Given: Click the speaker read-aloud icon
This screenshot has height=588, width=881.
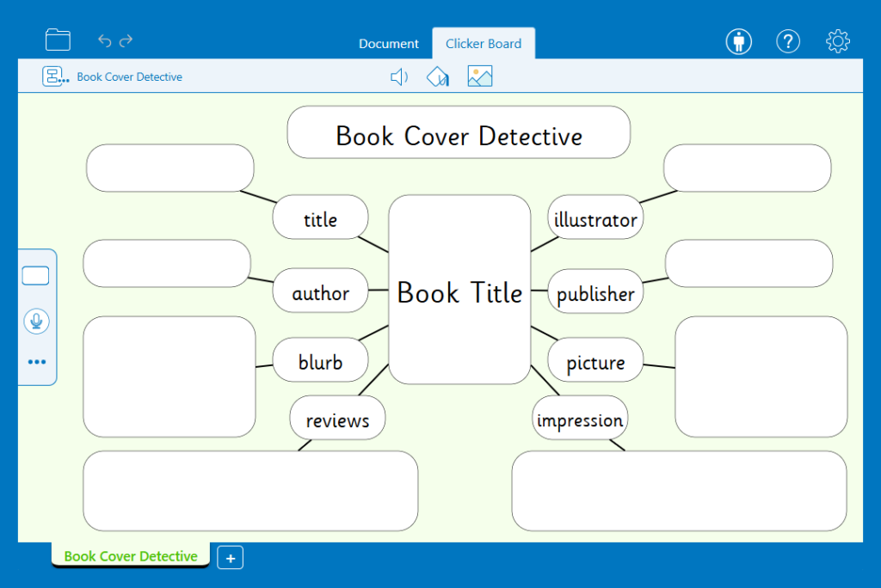Looking at the screenshot, I should click(x=399, y=77).
